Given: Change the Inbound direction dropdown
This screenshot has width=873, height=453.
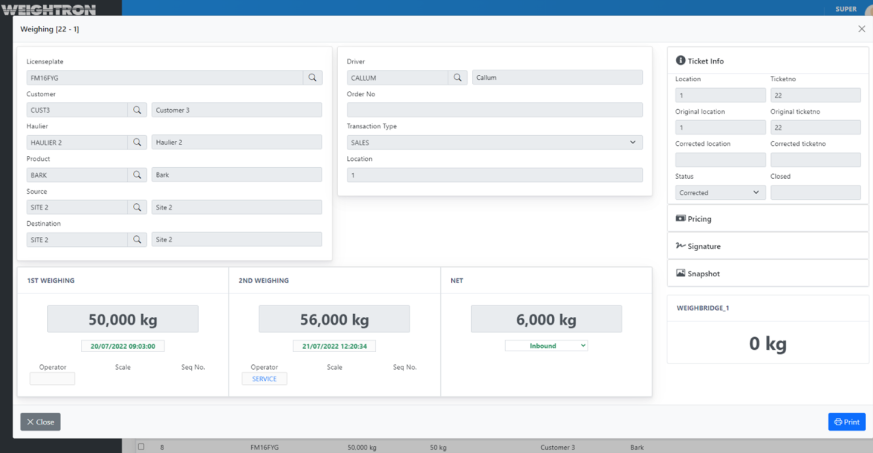Looking at the screenshot, I should click(546, 346).
